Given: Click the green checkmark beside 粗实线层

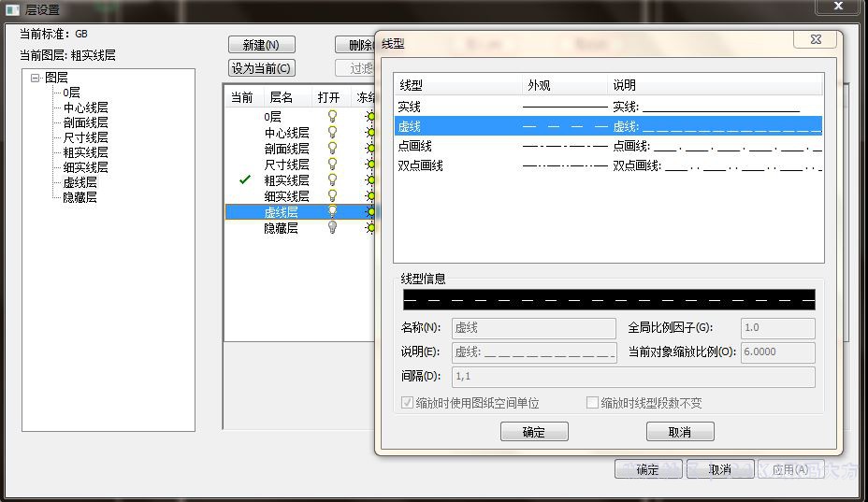Looking at the screenshot, I should point(245,179).
